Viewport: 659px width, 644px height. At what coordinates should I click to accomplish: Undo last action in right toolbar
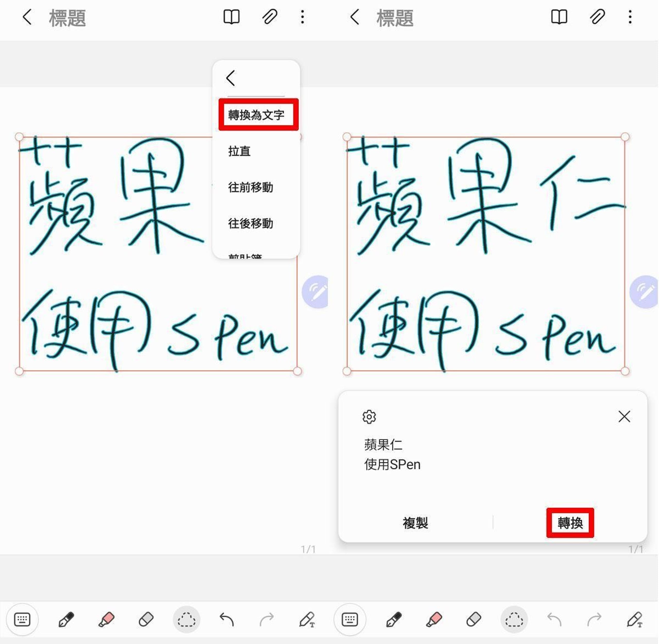(x=554, y=620)
